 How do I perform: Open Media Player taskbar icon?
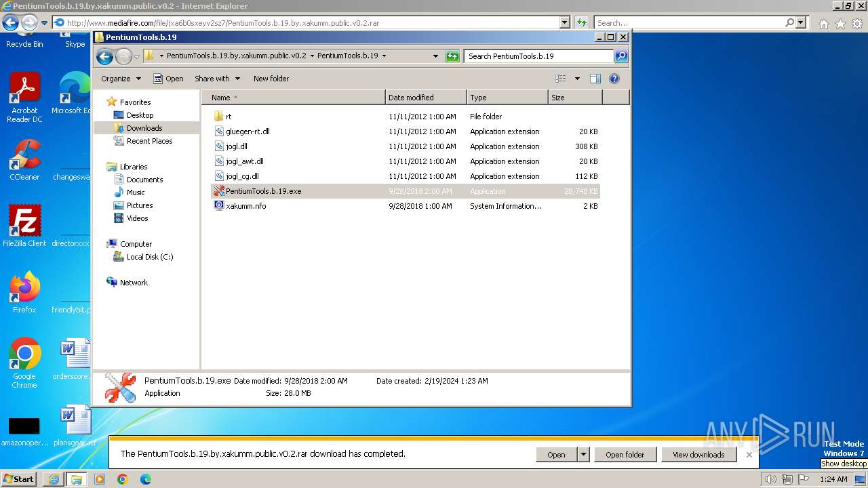tap(100, 479)
